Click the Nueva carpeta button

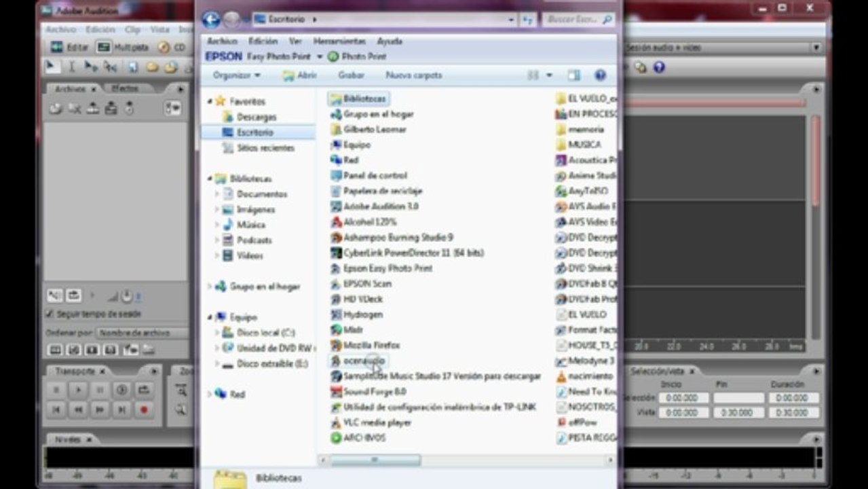[x=414, y=75]
